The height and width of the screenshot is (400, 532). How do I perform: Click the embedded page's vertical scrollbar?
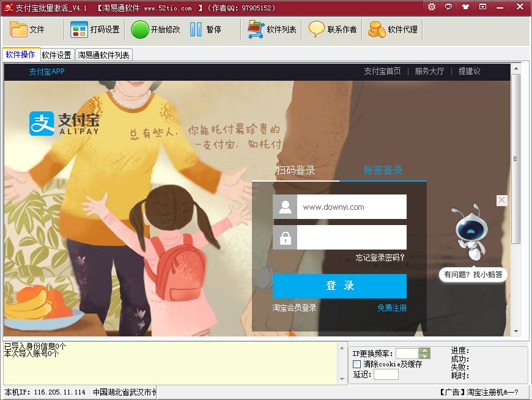point(515,158)
